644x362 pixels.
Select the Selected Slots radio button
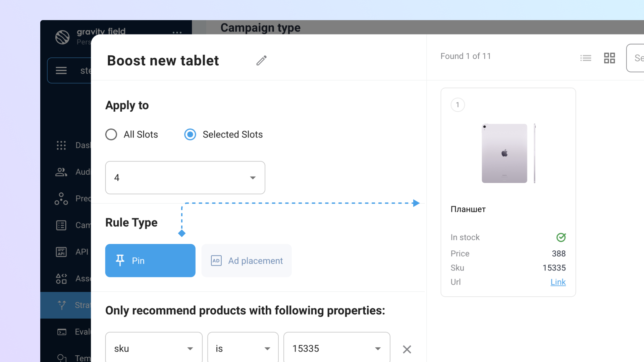click(190, 134)
